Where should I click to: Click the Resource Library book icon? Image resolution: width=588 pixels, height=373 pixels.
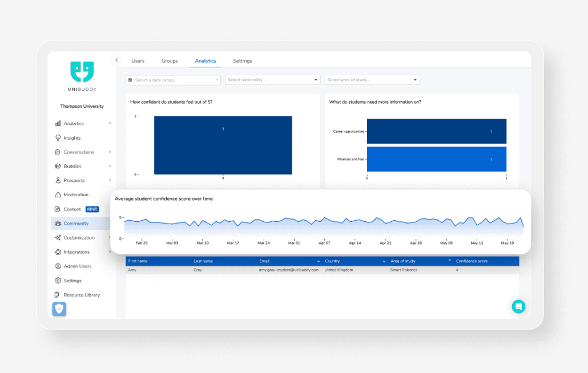pos(57,295)
